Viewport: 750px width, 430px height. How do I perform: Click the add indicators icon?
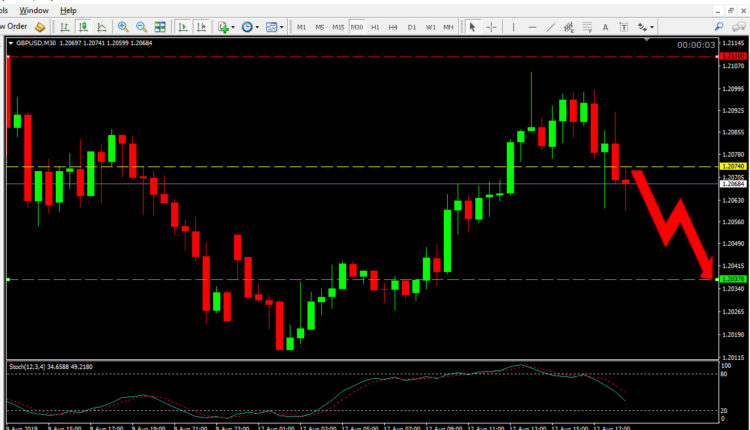click(x=223, y=27)
